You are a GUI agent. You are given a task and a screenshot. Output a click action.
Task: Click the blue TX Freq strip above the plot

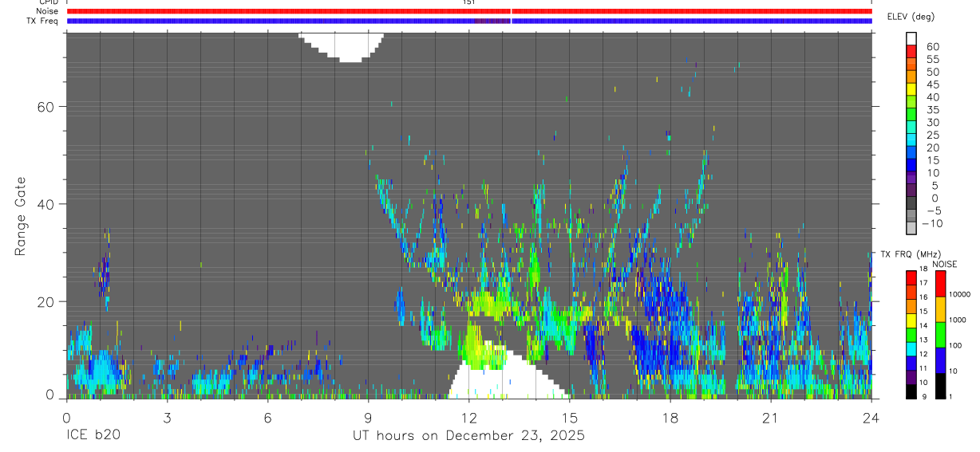coord(469,21)
